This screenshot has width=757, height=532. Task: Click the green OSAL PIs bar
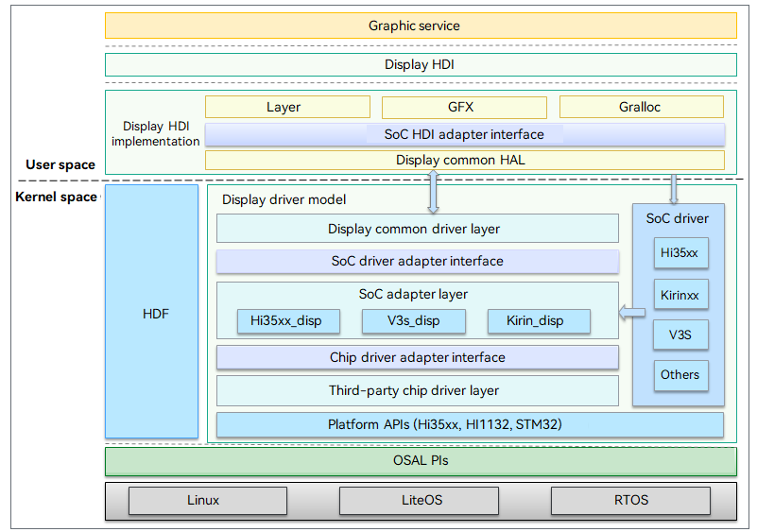[421, 461]
